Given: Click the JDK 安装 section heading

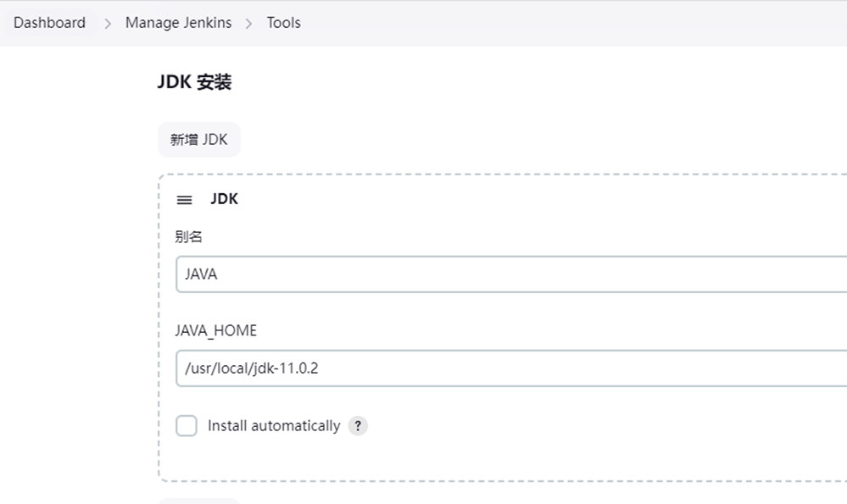Looking at the screenshot, I should (x=194, y=82).
